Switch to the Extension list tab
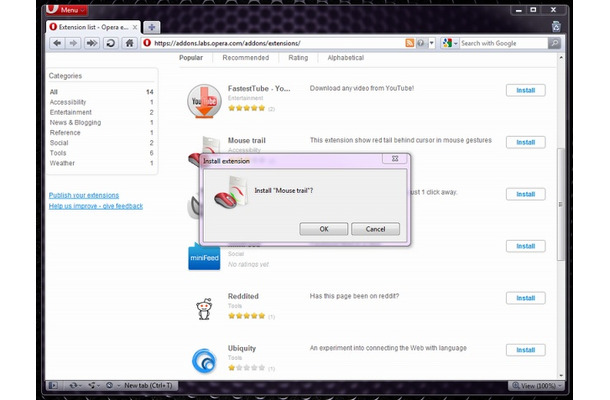 click(93, 27)
